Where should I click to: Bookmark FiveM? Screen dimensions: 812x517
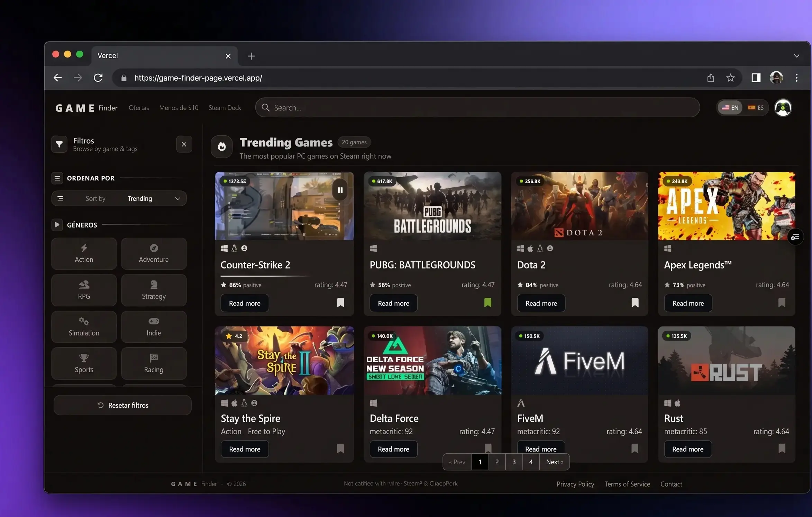click(x=635, y=449)
